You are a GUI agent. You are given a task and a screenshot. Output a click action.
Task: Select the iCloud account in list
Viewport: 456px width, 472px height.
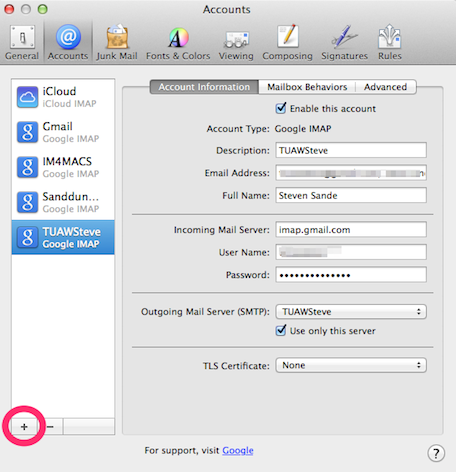(x=63, y=97)
